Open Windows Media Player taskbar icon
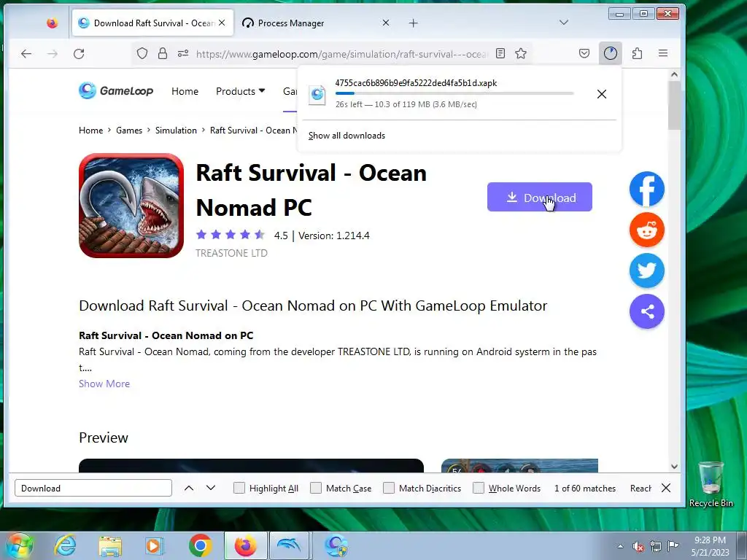This screenshot has height=560, width=747. click(x=155, y=545)
